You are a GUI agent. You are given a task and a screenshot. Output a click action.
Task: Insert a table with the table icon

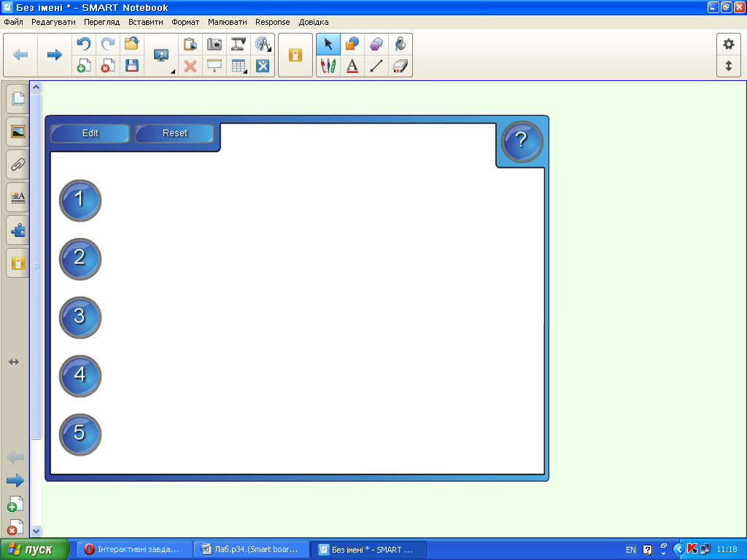(x=239, y=66)
